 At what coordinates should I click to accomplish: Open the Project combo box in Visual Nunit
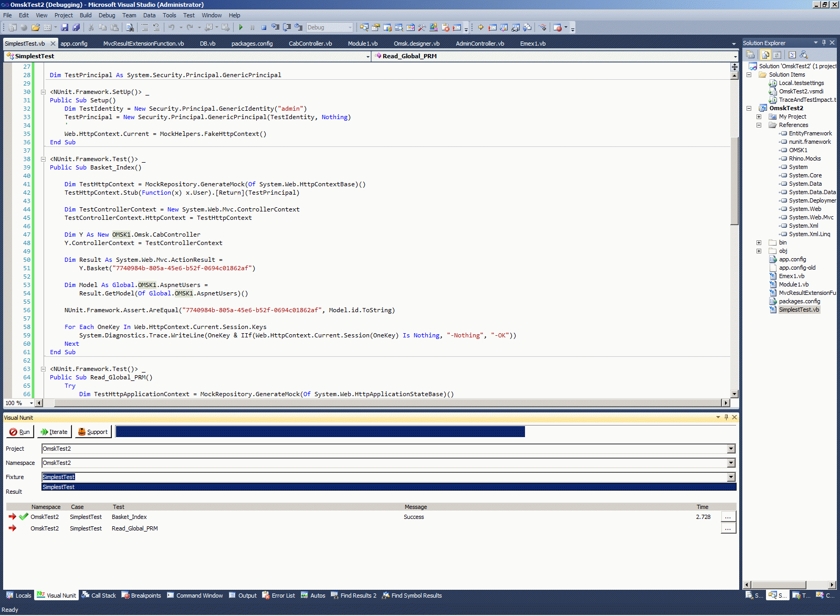pyautogui.click(x=731, y=449)
